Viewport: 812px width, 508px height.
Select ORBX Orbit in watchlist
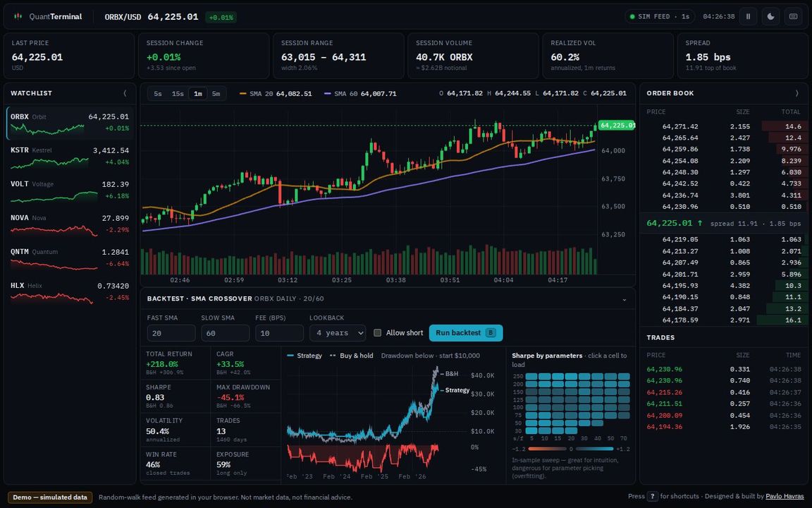[70, 123]
